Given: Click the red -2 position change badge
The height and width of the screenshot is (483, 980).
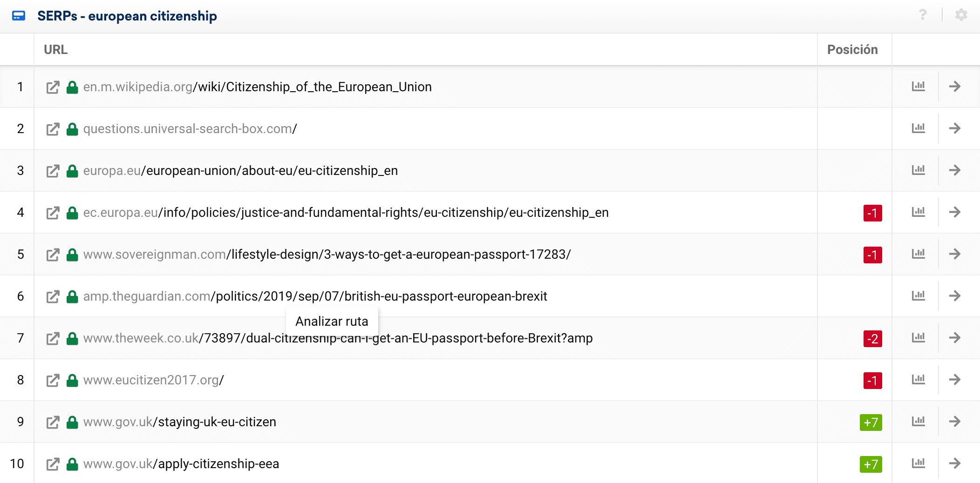Looking at the screenshot, I should coord(872,339).
